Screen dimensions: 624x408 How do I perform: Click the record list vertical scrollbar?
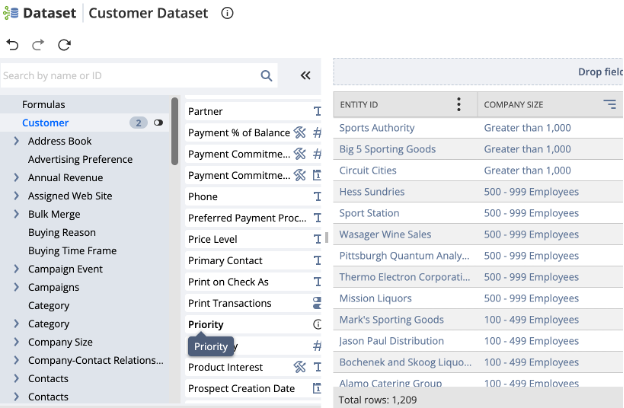point(175,130)
